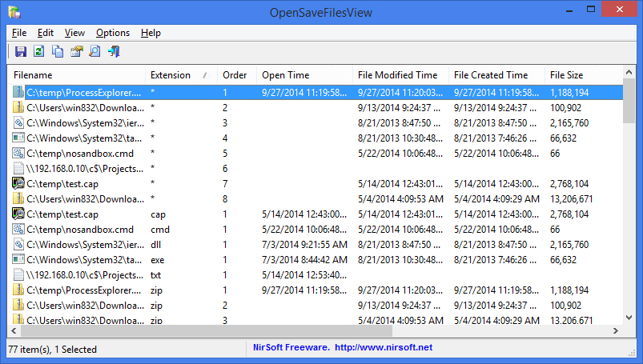Click the 'cap' extension cell
Viewport: 643px width, 364px height.
(158, 214)
